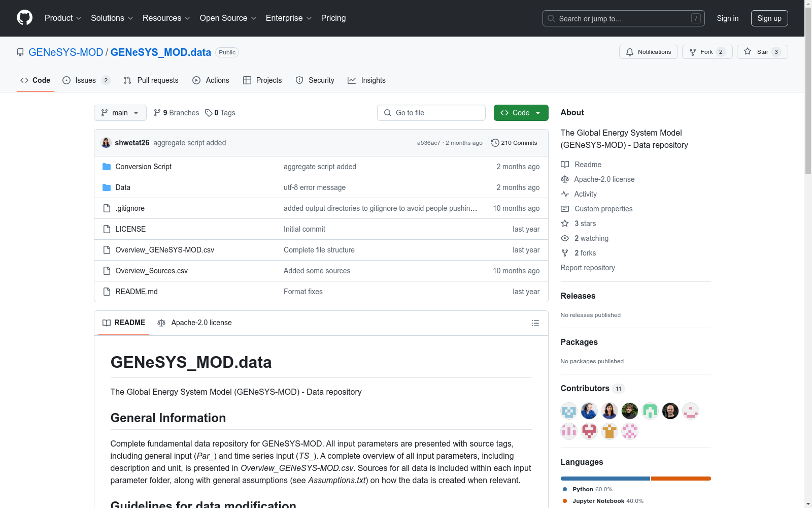Click the Overview_GENeSYS-MOD.csv file icon
This screenshot has width=812, height=508.
coord(107,250)
